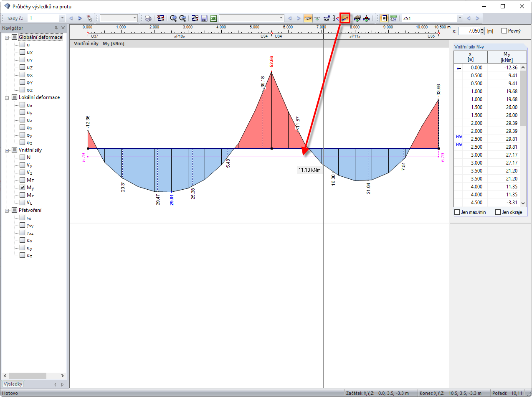Click the pick member set cursor icon
Viewport: 532px width, 399px height.
point(89,18)
